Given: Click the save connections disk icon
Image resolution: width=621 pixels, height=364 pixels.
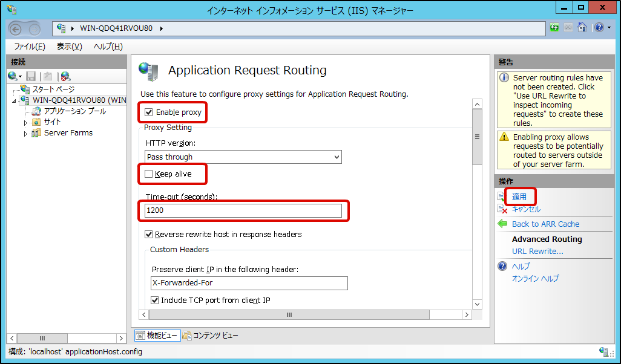Looking at the screenshot, I should tap(31, 76).
